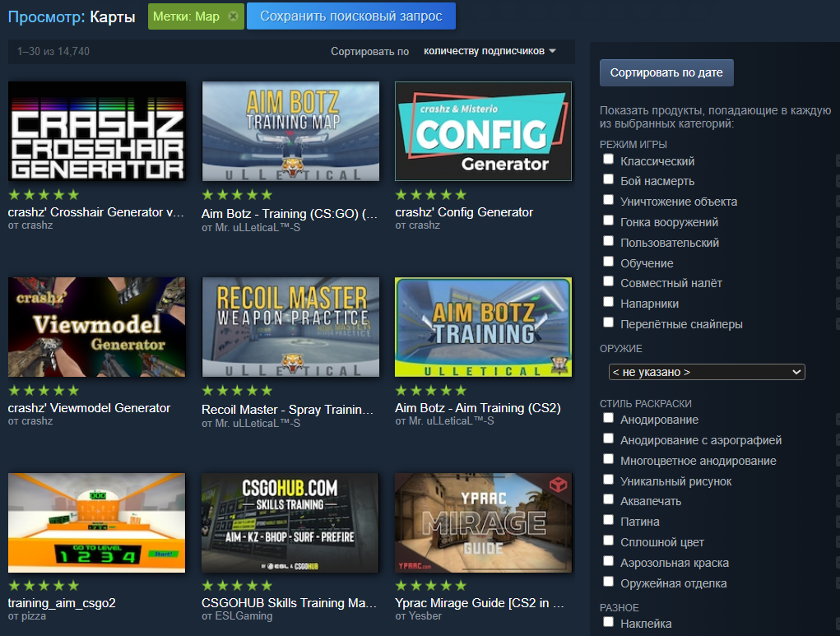
Task: Check the Анодирование checkbox
Action: tap(608, 417)
